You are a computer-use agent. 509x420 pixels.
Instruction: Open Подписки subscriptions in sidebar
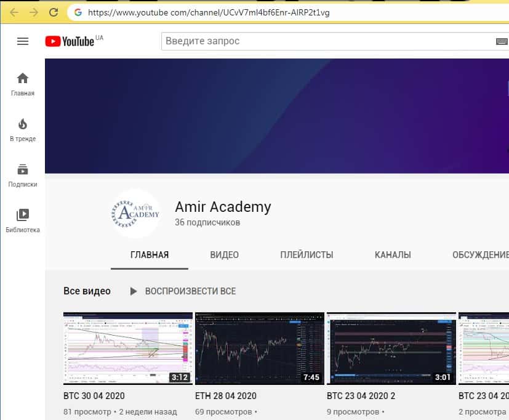[23, 176]
